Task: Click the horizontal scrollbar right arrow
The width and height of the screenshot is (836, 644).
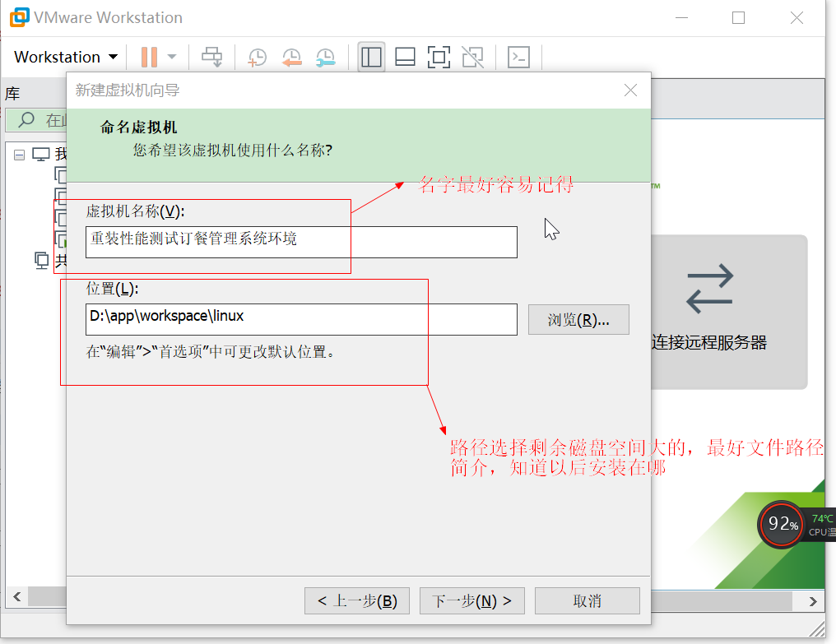Action: [x=812, y=601]
